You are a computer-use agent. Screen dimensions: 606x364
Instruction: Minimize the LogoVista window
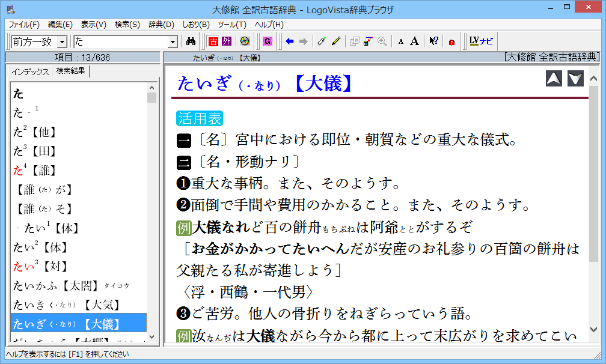point(550,8)
